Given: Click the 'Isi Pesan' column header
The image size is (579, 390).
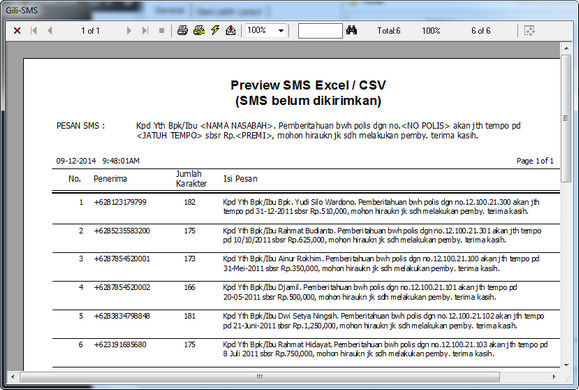Looking at the screenshot, I should click(x=240, y=179).
